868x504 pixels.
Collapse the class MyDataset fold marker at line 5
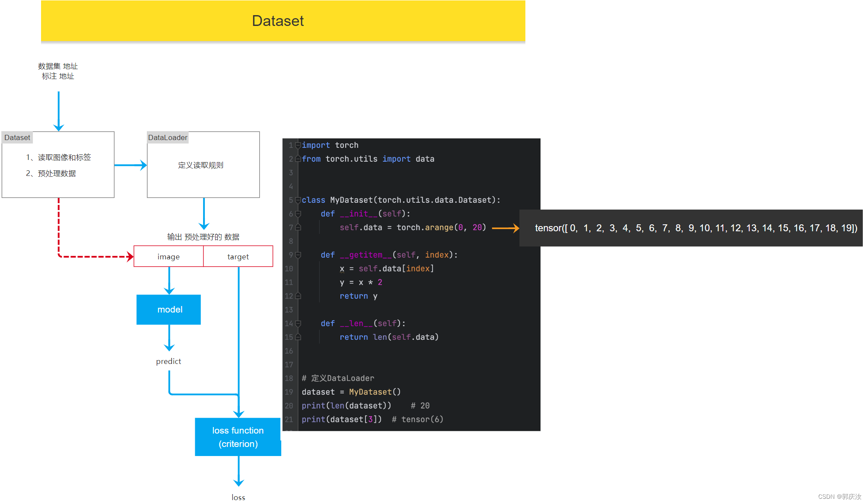[x=298, y=200]
